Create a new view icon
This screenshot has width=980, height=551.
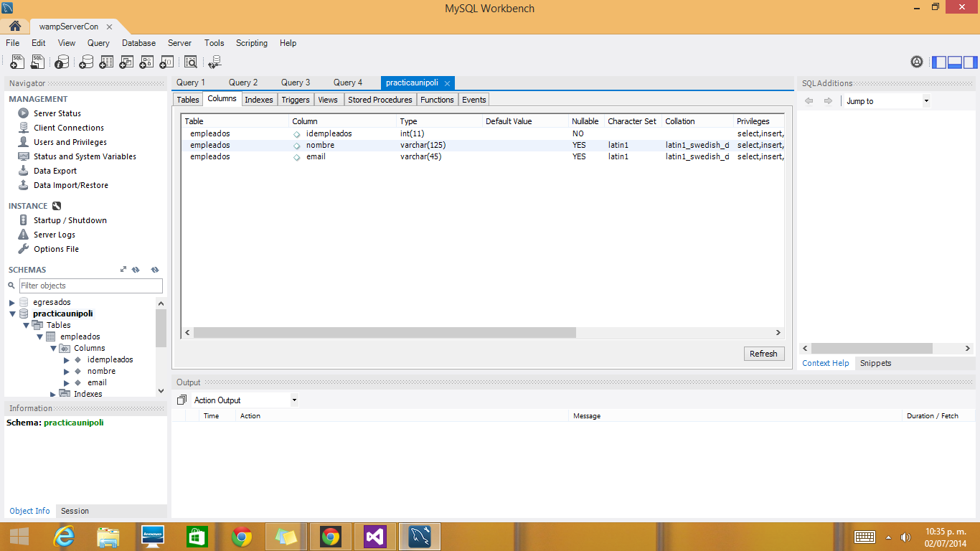[x=128, y=62]
